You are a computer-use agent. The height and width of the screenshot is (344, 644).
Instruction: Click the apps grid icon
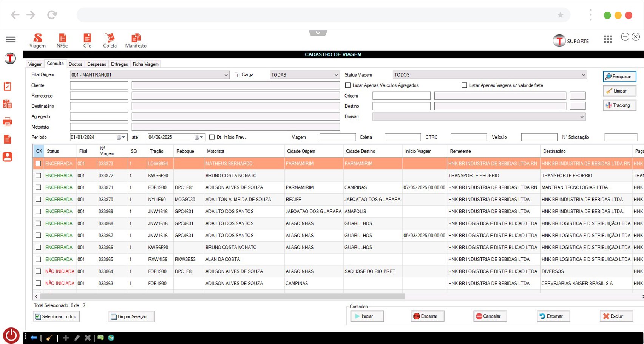[x=608, y=39]
